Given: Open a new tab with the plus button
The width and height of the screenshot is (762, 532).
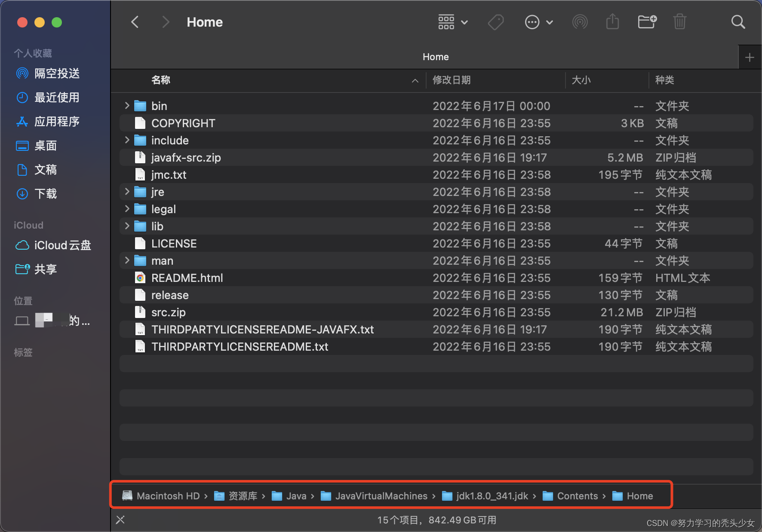Looking at the screenshot, I should (750, 56).
